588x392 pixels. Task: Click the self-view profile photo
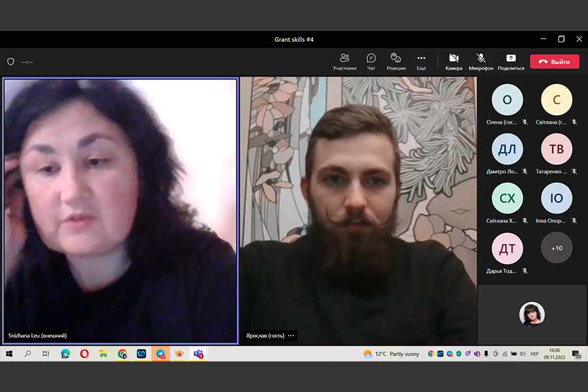532,314
